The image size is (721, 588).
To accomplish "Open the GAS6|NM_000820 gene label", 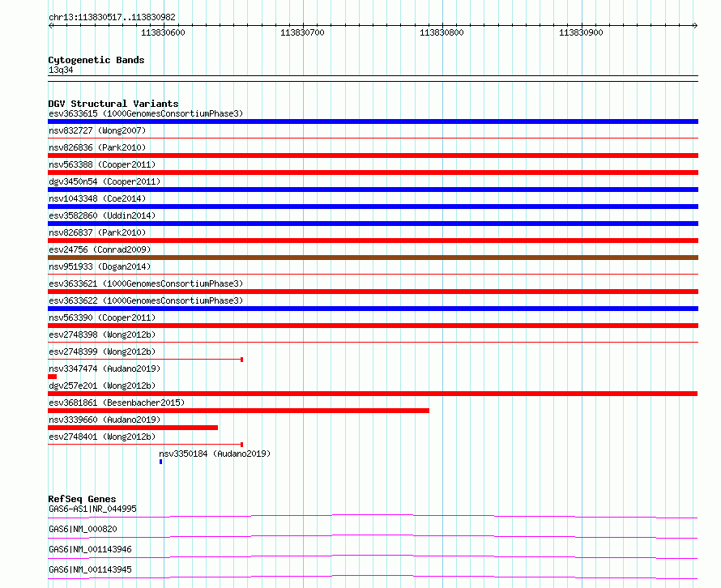I will [83, 529].
